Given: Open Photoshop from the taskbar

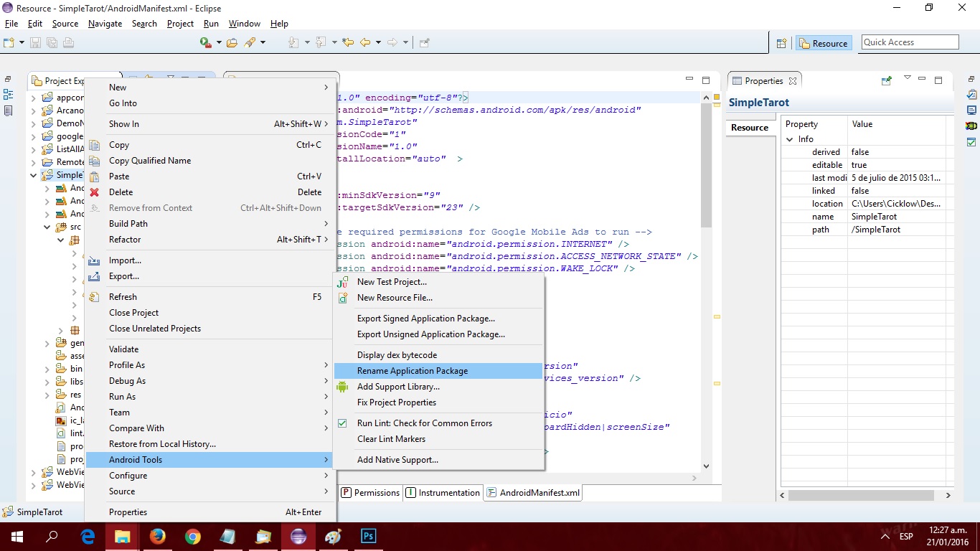Looking at the screenshot, I should [369, 536].
